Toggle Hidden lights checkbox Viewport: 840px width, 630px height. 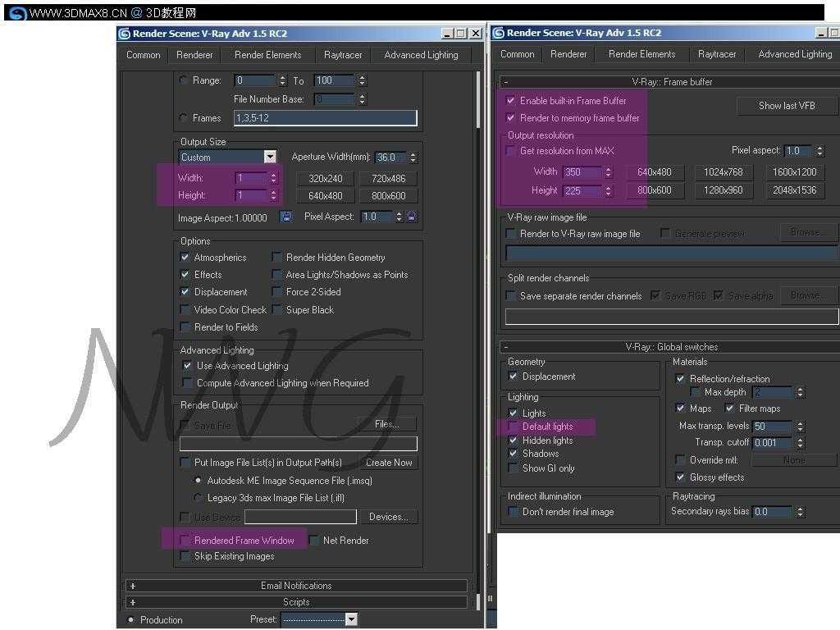coord(514,441)
